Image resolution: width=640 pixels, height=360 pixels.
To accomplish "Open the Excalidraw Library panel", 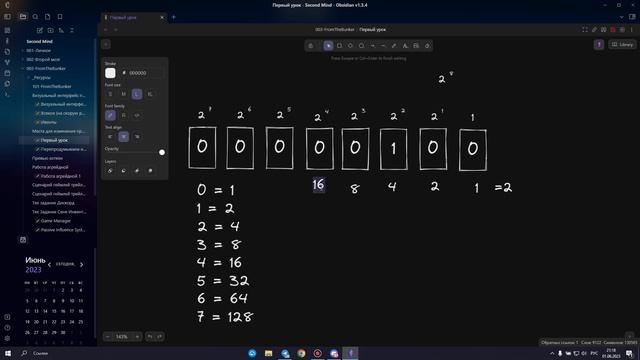I will tap(622, 44).
